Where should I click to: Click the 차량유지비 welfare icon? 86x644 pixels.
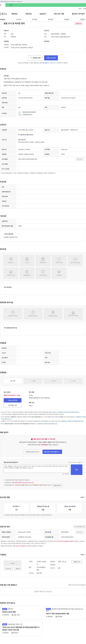click(x=43, y=260)
